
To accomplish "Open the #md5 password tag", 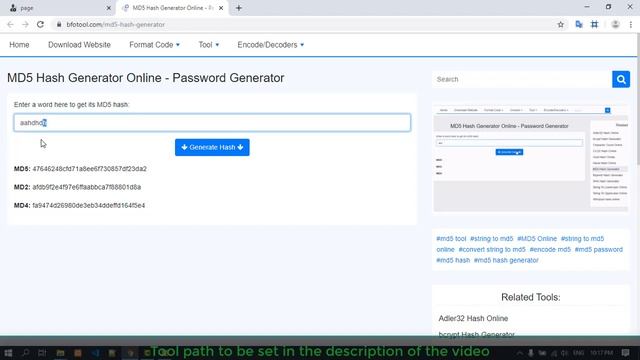I will 598,249.
